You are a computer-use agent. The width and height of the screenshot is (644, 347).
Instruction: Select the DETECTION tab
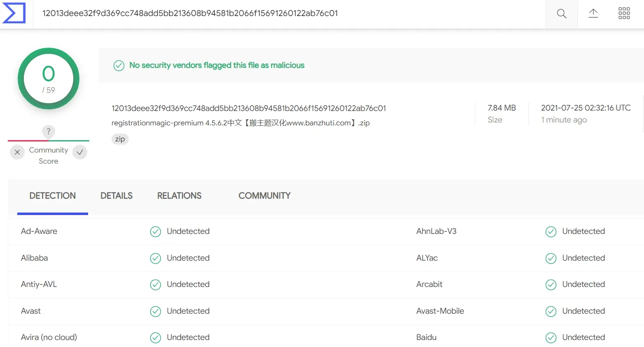tap(53, 196)
